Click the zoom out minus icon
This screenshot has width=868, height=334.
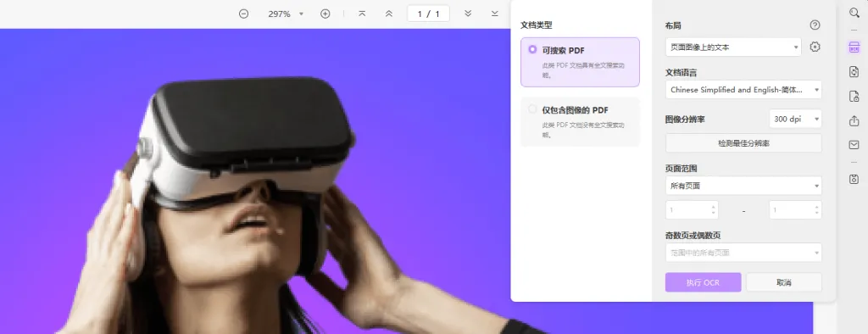pos(243,14)
